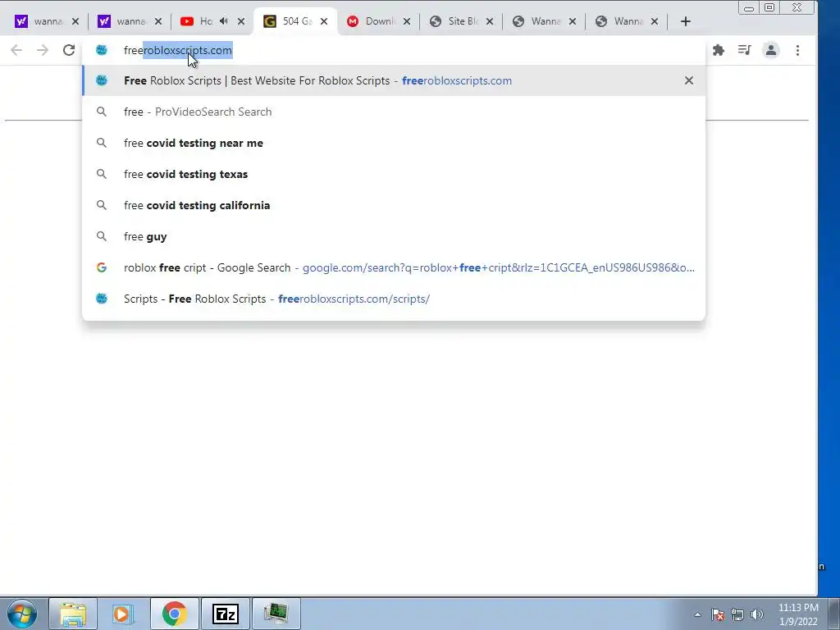Open the volume speaker icon in tray
The width and height of the screenshot is (840, 630).
[x=756, y=614]
